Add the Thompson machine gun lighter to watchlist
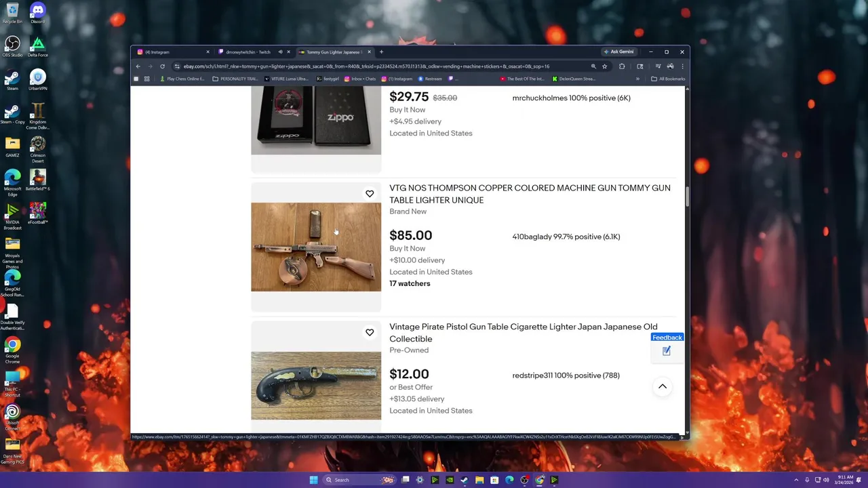Screen dimensions: 868x488 click(370, 194)
